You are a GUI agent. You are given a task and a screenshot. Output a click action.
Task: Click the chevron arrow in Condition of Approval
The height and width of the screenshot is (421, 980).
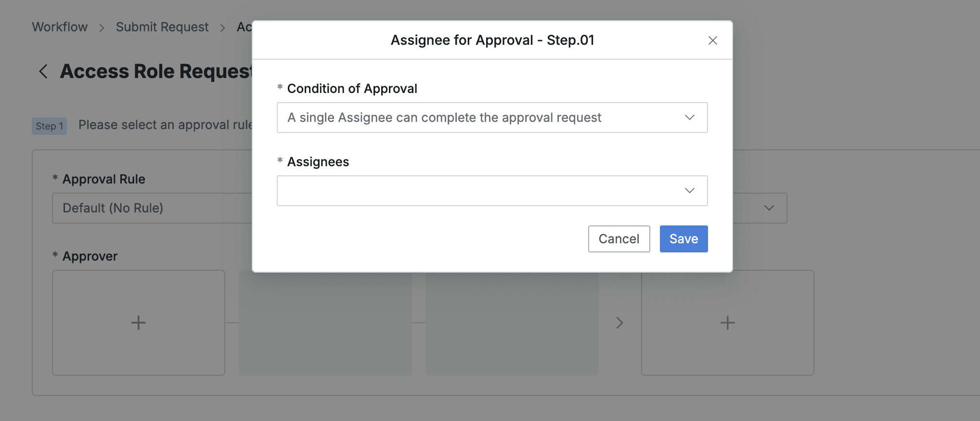[x=689, y=118]
